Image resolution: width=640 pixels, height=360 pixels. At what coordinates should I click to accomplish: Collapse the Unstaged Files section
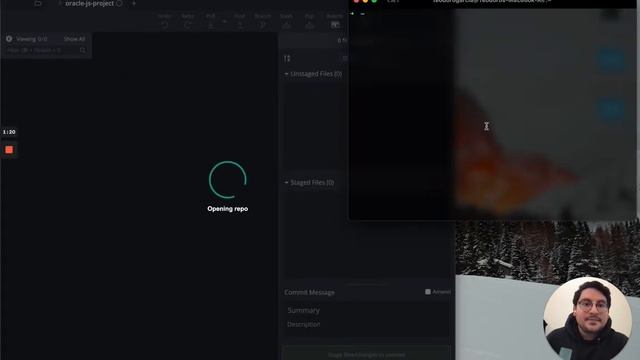[286, 74]
